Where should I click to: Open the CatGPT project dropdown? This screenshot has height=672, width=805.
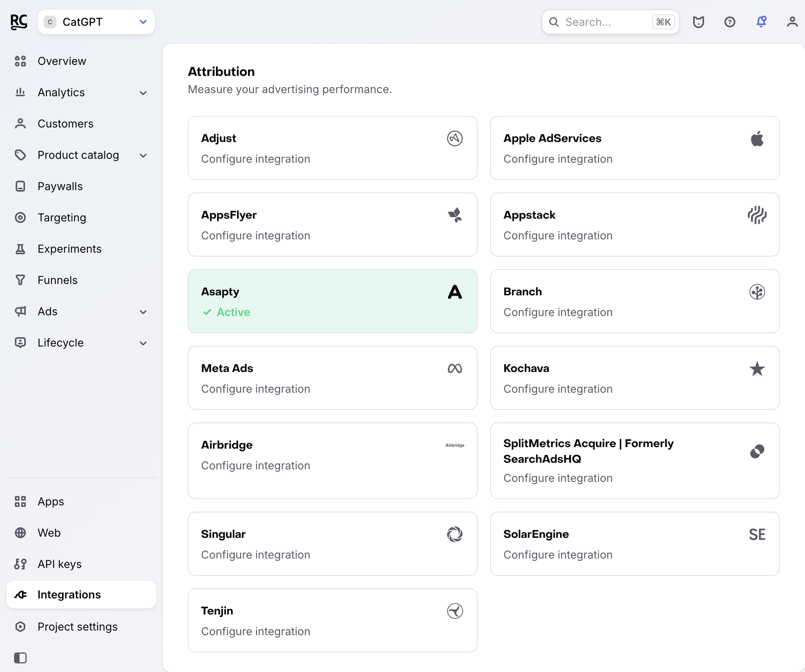[x=96, y=22]
